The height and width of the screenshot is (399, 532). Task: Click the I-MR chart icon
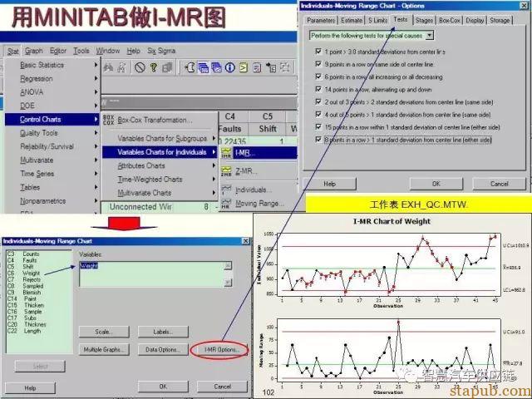click(226, 153)
